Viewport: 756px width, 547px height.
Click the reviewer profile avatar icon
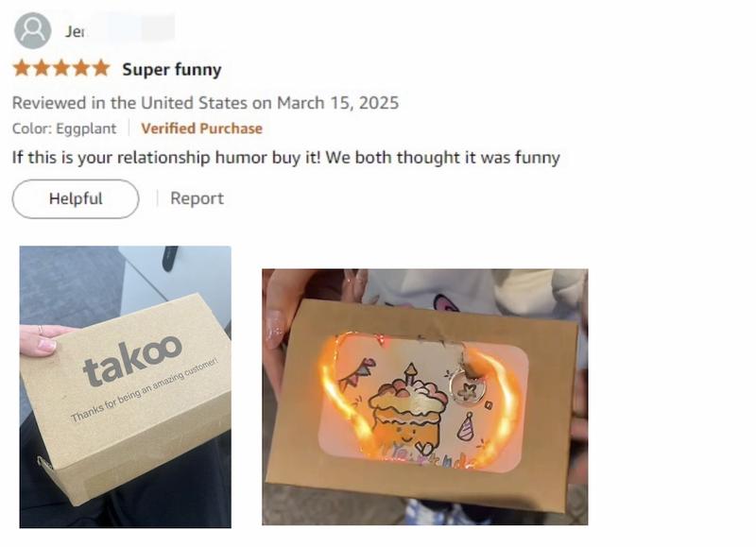pyautogui.click(x=33, y=30)
